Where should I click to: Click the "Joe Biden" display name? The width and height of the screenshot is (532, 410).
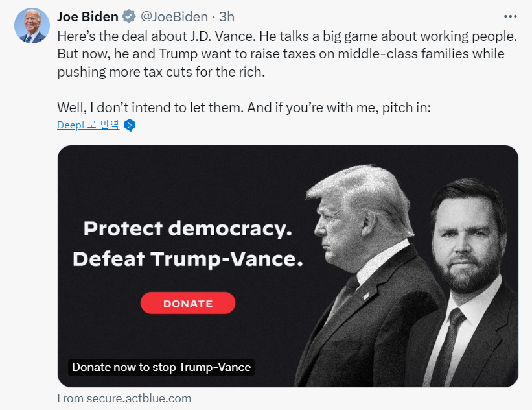pyautogui.click(x=87, y=16)
